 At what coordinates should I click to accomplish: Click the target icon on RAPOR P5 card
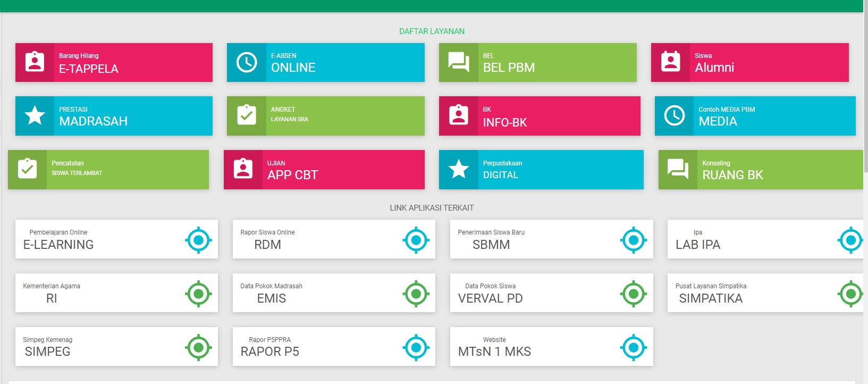416,347
